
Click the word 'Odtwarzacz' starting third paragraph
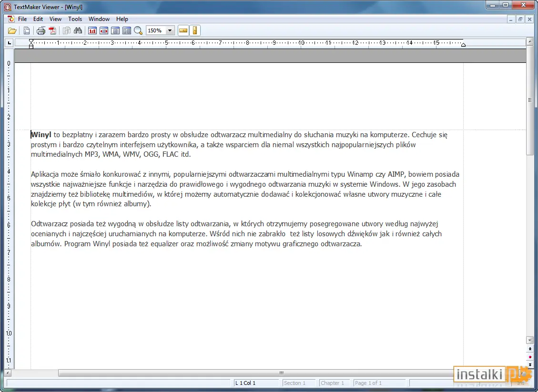(50, 224)
